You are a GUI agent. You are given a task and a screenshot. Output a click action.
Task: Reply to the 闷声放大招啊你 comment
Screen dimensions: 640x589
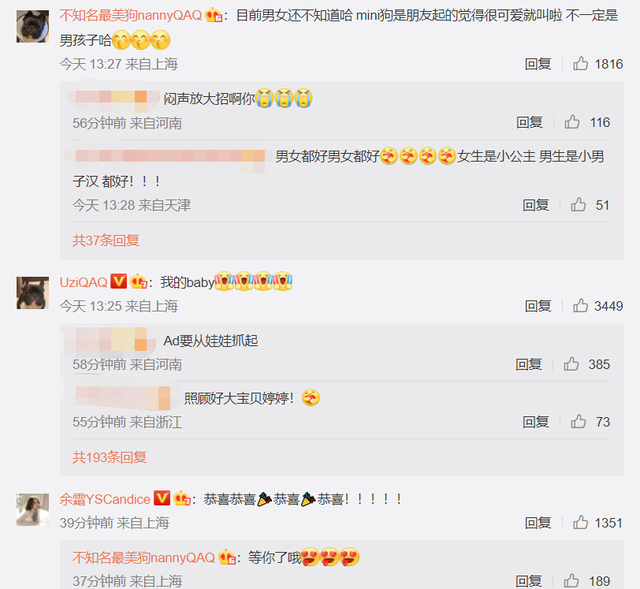[x=529, y=122]
